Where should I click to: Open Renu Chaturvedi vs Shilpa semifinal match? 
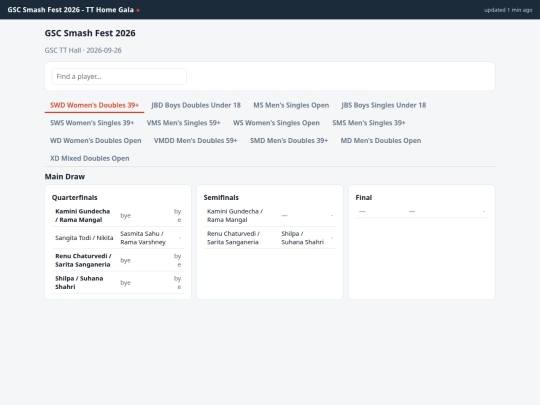(270, 238)
